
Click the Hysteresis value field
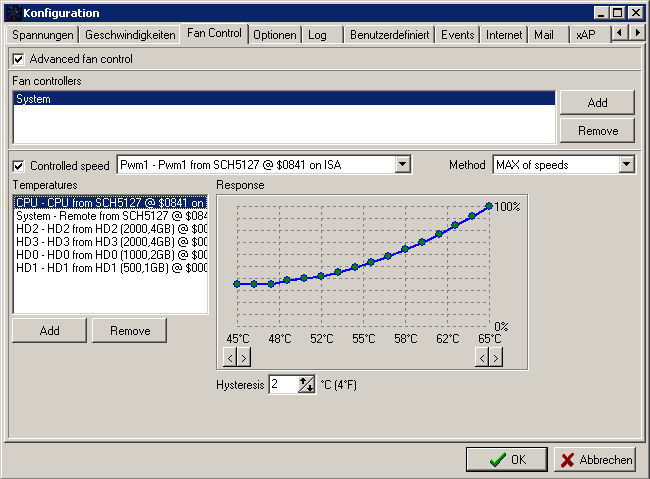pyautogui.click(x=283, y=385)
